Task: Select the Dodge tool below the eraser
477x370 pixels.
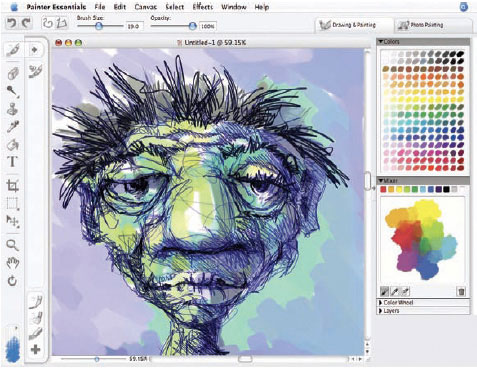Action: [13, 91]
